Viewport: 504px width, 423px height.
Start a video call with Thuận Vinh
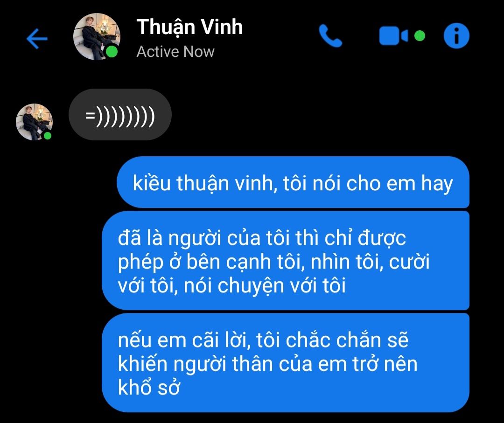click(393, 36)
